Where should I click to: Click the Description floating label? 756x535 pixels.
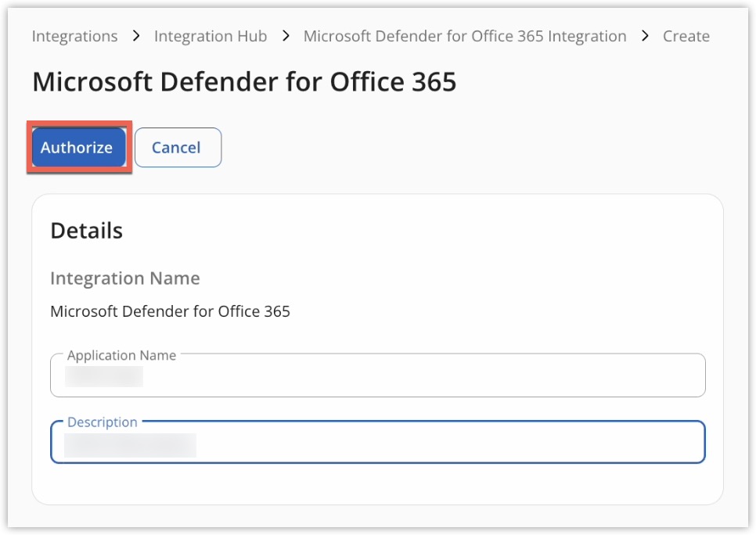(103, 422)
